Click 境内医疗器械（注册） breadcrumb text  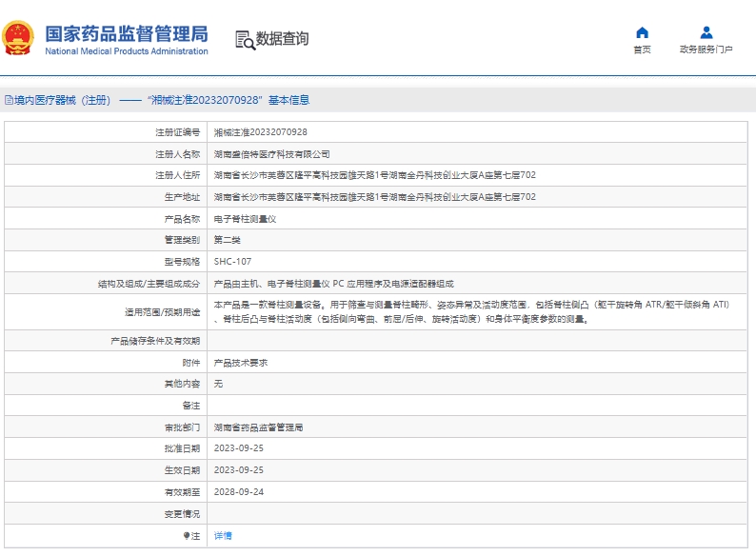click(63, 100)
